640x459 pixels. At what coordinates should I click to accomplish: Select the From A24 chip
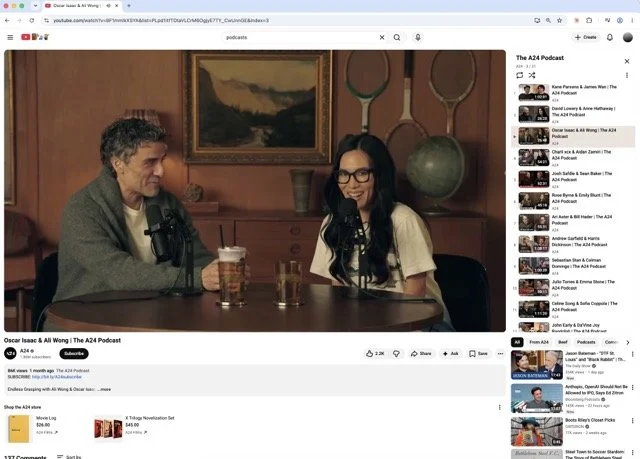pyautogui.click(x=539, y=342)
